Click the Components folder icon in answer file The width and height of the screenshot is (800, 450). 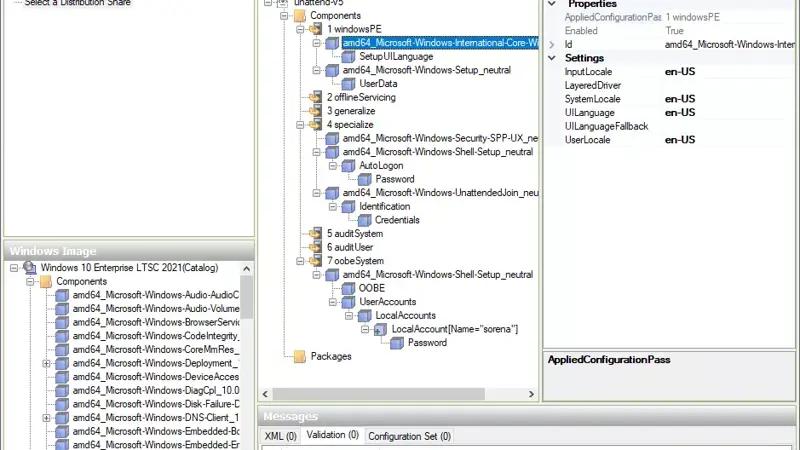pos(300,16)
